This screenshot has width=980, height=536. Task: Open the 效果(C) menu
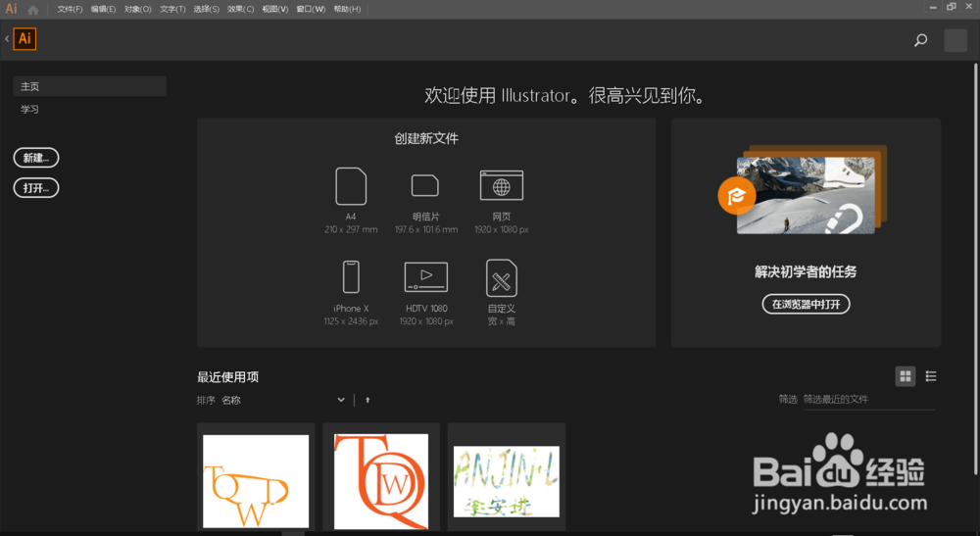(x=241, y=10)
